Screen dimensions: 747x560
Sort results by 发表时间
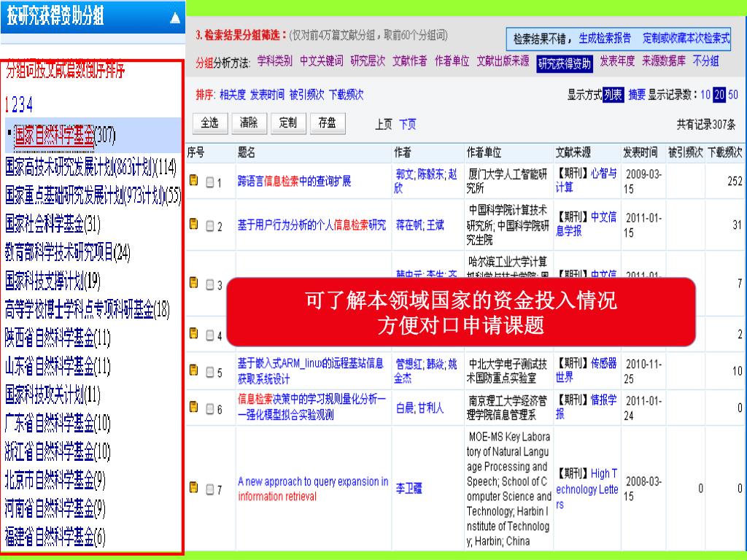point(267,95)
